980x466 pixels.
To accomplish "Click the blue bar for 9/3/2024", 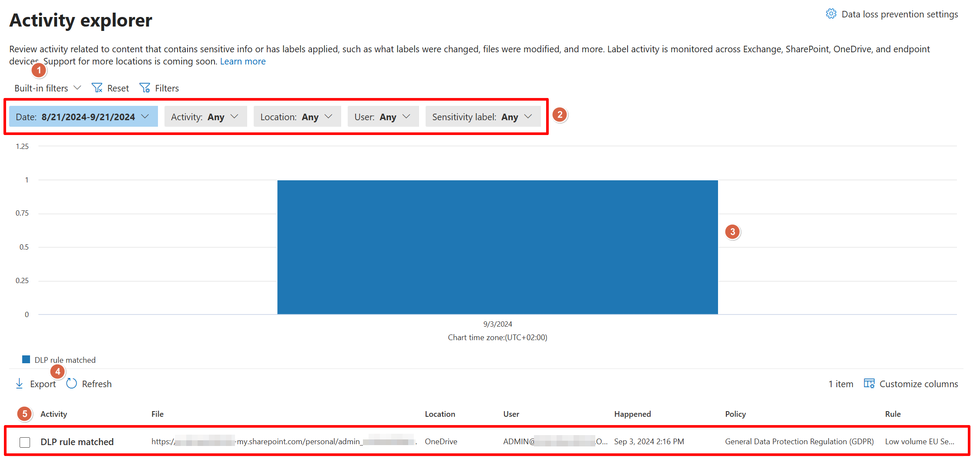I will point(497,247).
